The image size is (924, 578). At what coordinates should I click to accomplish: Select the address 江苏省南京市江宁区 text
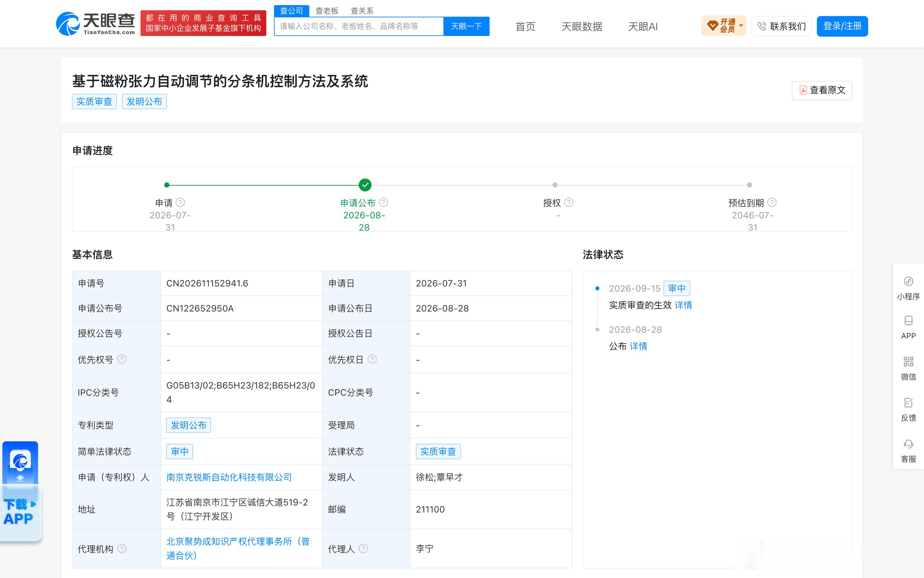point(237,509)
